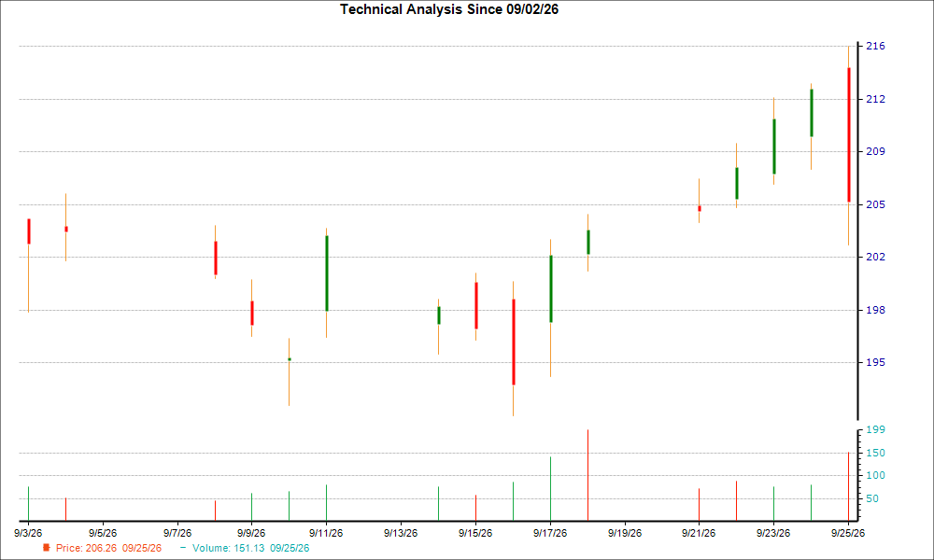
Task: Click the 9/3/26 date axis label
Action: click(x=28, y=533)
